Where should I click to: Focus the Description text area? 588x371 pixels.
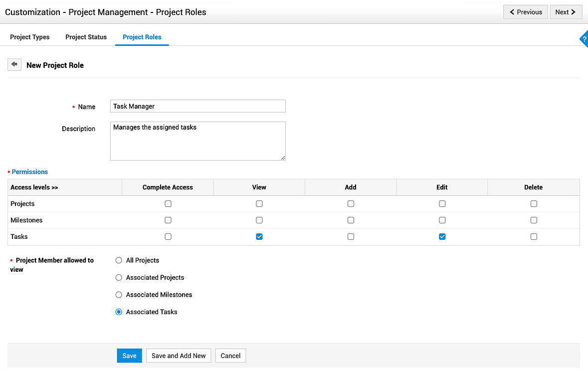point(197,141)
